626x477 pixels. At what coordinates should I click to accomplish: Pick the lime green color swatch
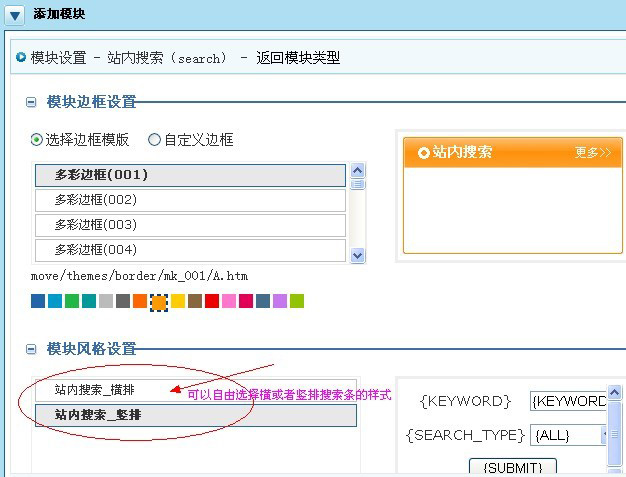[x=297, y=301]
